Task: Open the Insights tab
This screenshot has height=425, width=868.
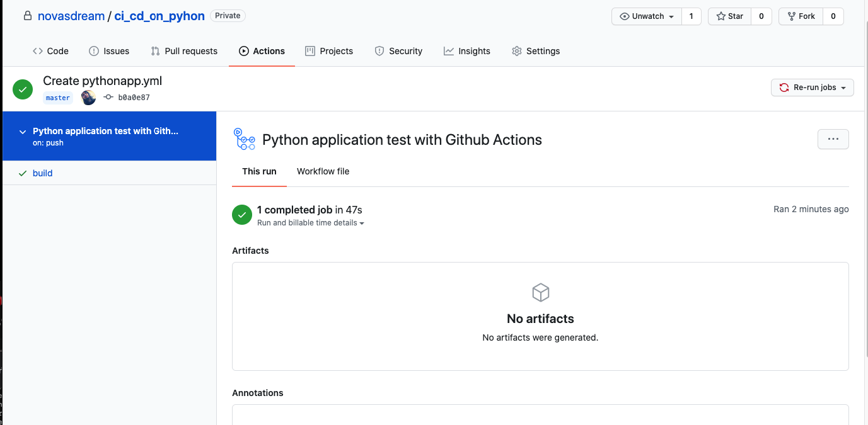Action: coord(466,51)
